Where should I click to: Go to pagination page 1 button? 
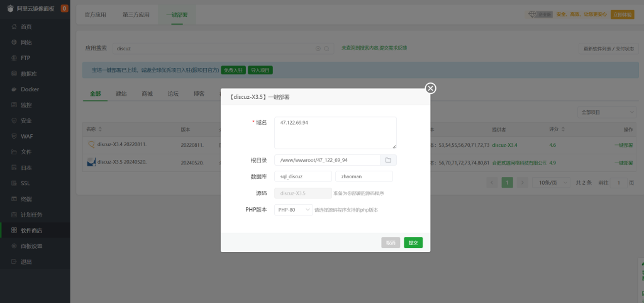pyautogui.click(x=508, y=183)
